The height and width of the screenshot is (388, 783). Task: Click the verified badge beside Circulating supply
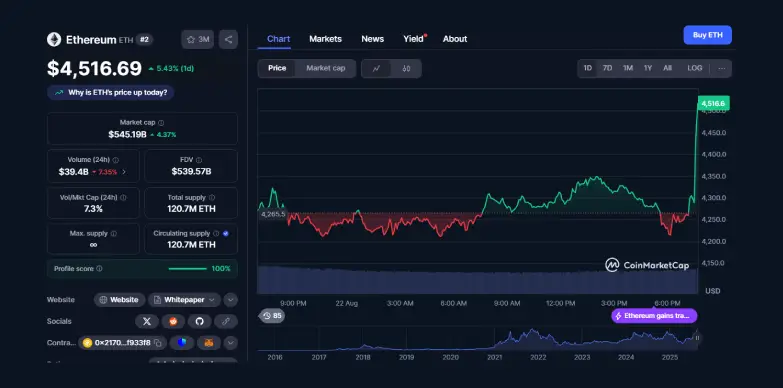(x=226, y=233)
